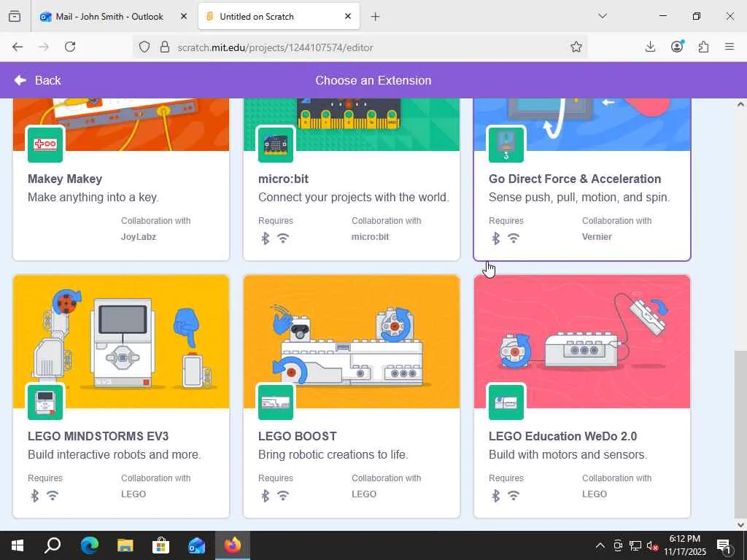
Task: Click Wi-Fi icon on micro:bit card
Action: [x=283, y=238]
